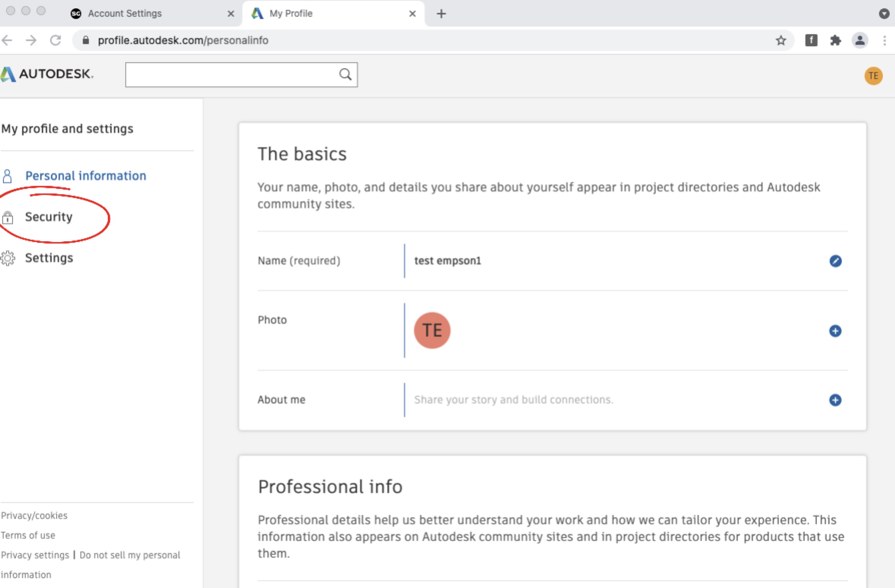Viewport: 895px width, 588px height.
Task: Switch to the Account Settings tab
Action: pyautogui.click(x=124, y=14)
